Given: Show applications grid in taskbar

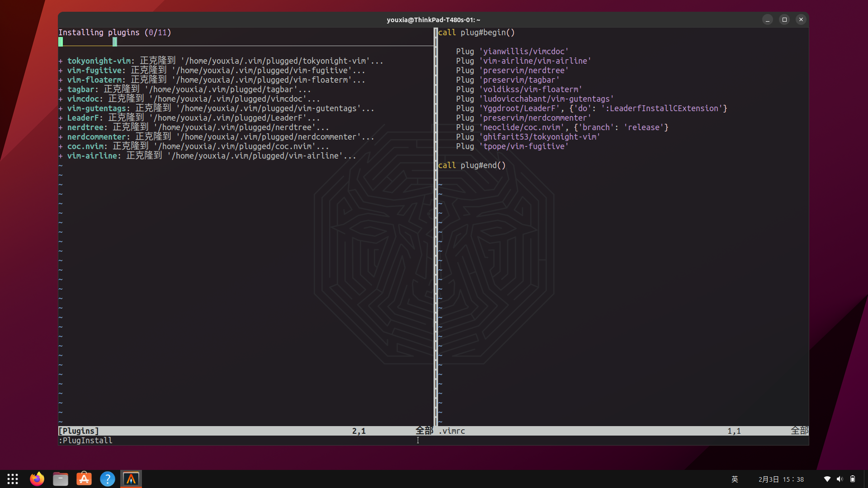Looking at the screenshot, I should [x=13, y=479].
